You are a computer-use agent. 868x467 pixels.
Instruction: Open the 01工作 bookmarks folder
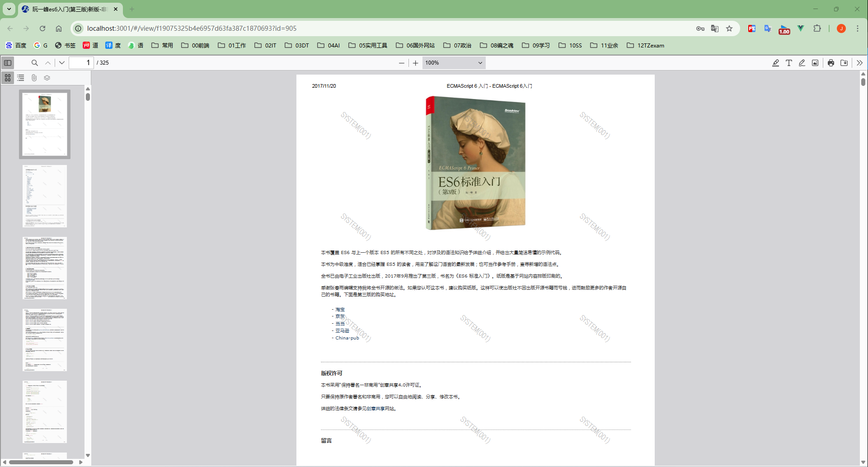click(x=232, y=45)
